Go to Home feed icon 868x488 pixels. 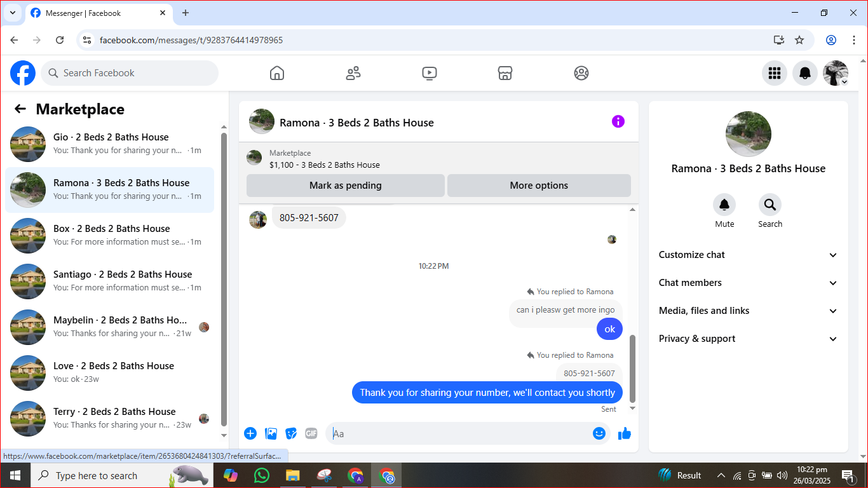pyautogui.click(x=277, y=73)
